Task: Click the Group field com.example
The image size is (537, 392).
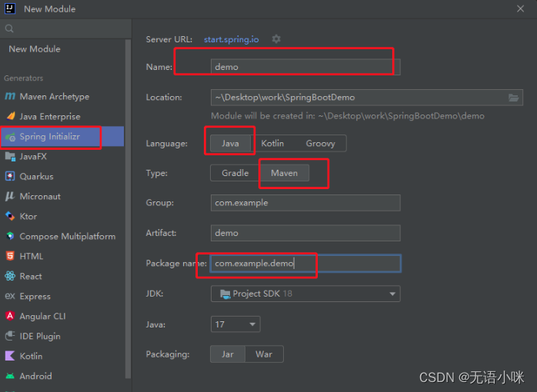Action: tap(305, 203)
